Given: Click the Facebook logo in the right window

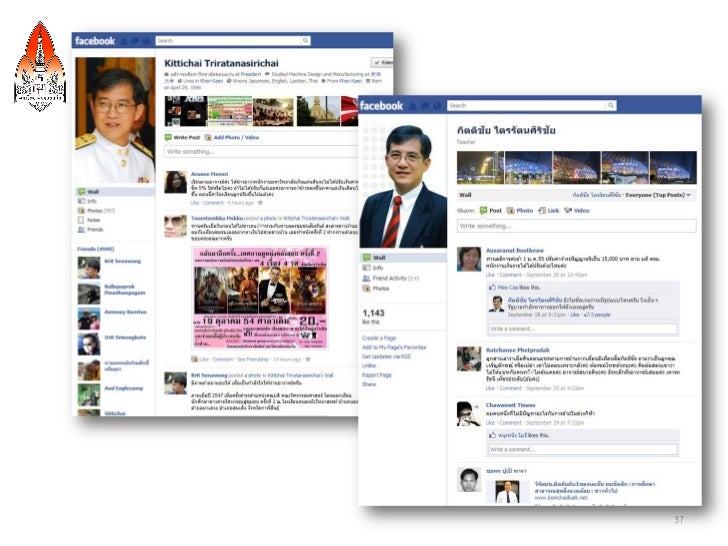Looking at the screenshot, I should [x=381, y=106].
